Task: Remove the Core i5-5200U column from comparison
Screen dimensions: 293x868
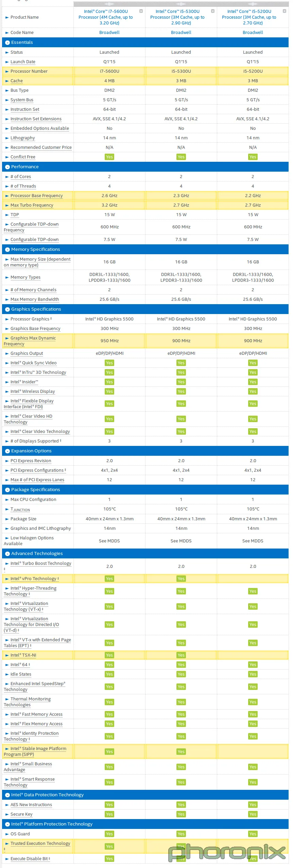Action: click(285, 11)
